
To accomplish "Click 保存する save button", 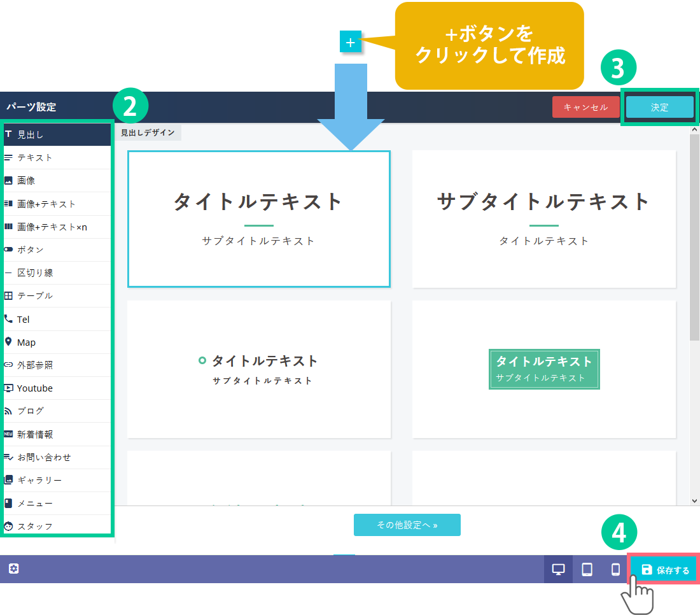I will click(665, 570).
